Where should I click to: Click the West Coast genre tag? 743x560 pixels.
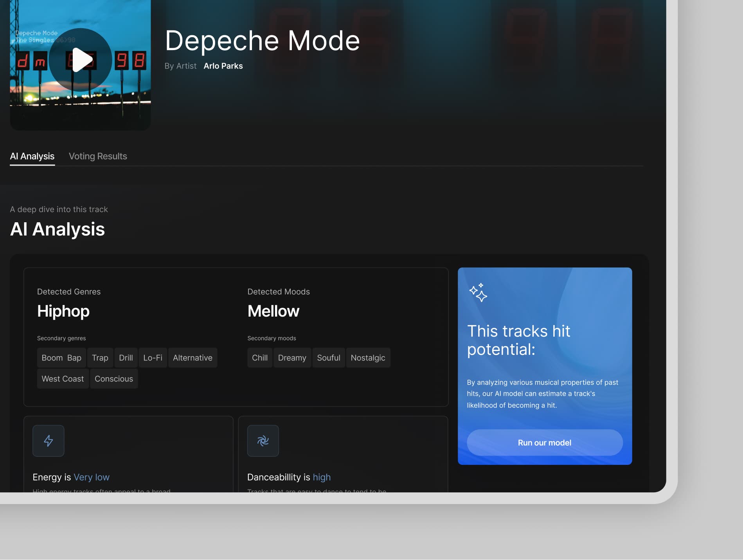pyautogui.click(x=63, y=379)
